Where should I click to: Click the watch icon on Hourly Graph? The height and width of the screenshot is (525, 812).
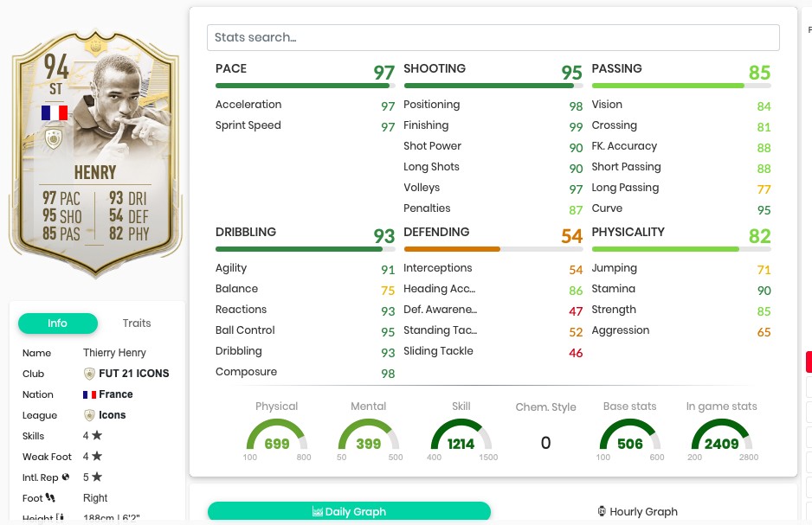point(602,512)
